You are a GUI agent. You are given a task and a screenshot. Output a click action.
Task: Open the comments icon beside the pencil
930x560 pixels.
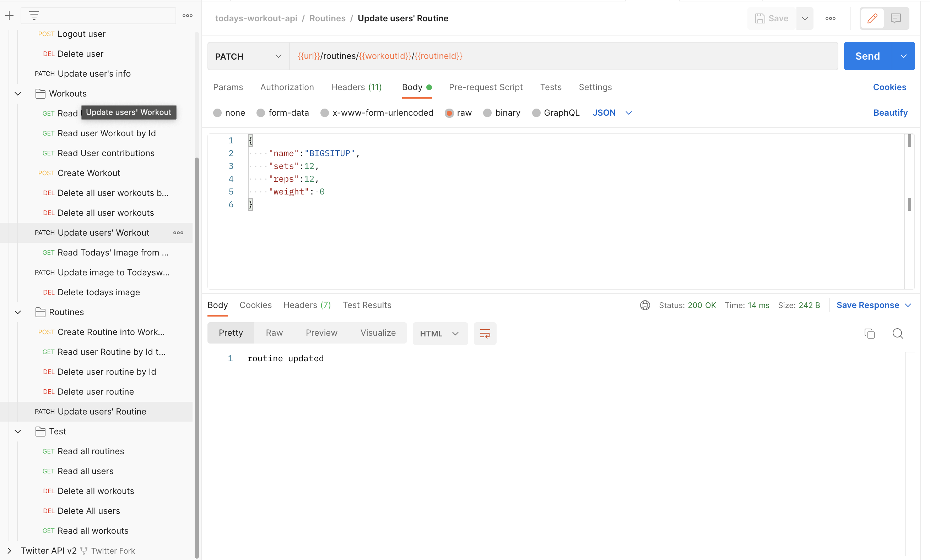[896, 18]
